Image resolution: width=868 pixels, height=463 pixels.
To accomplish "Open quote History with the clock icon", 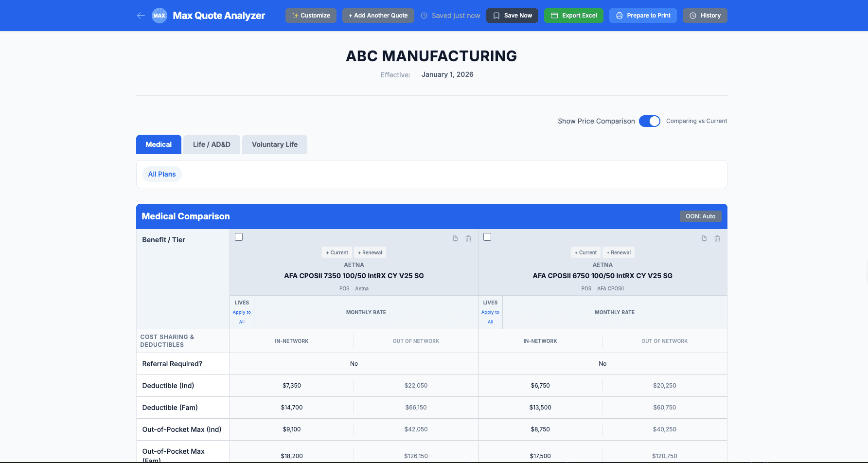I will (x=694, y=15).
